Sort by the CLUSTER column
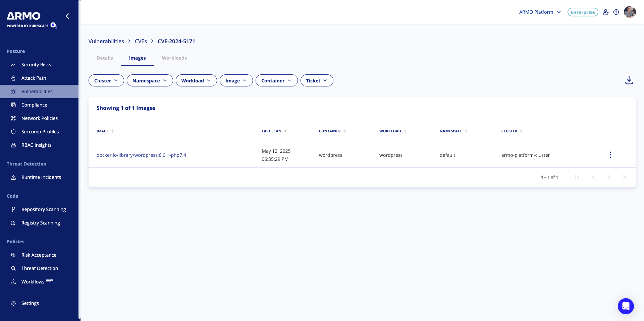Image resolution: width=644 pixels, height=321 pixels. pyautogui.click(x=512, y=131)
